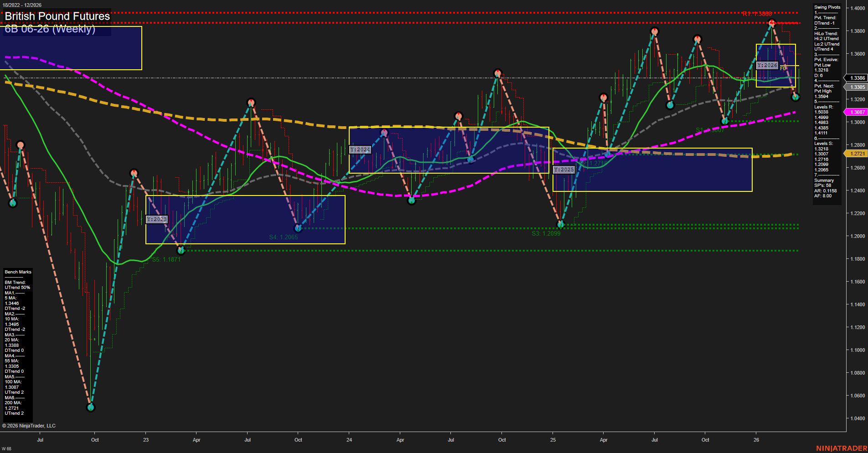Click the pivot-low circle above S3: 1.2099

561,224
